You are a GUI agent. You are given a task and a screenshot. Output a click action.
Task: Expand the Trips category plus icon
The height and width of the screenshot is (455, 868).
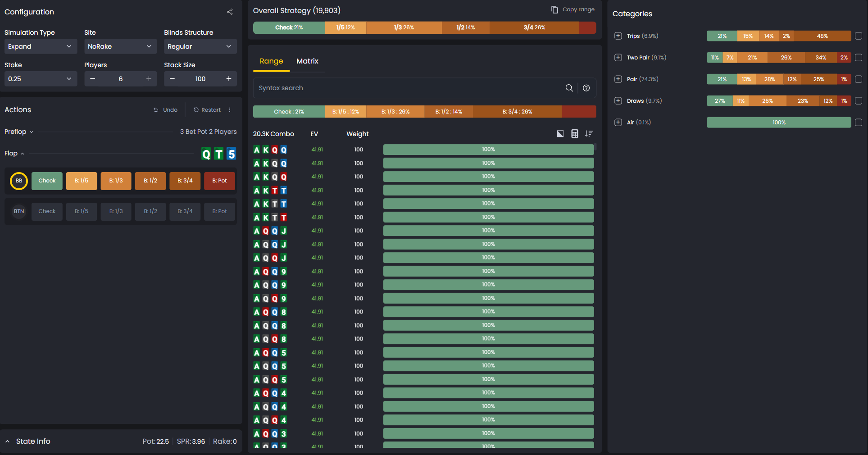(618, 36)
